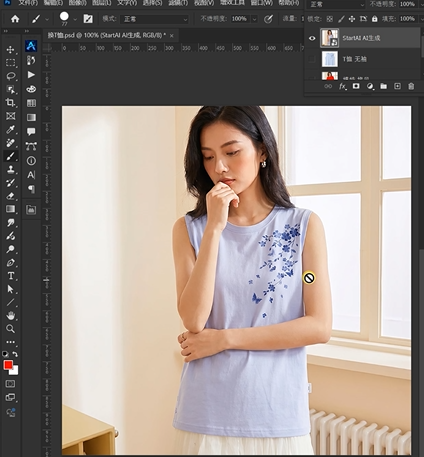Toggle lock image pixels brush icon
This screenshot has width=424, height=457.
[341, 19]
